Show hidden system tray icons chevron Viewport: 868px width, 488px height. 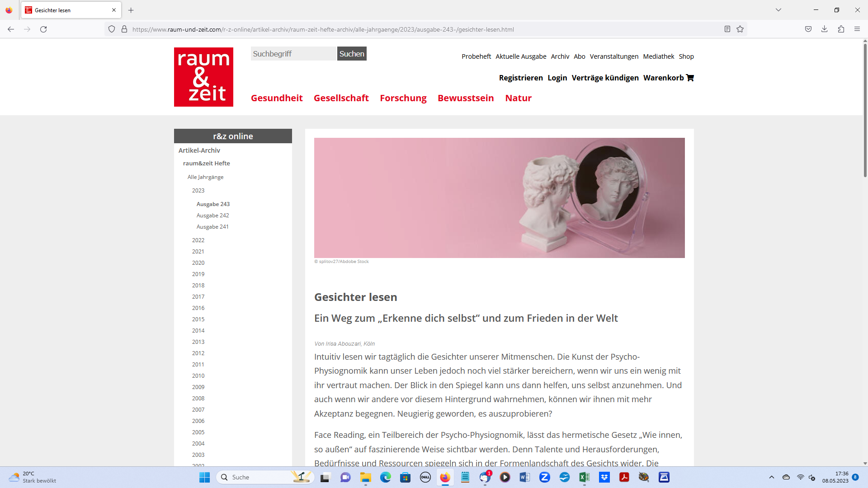click(x=772, y=477)
